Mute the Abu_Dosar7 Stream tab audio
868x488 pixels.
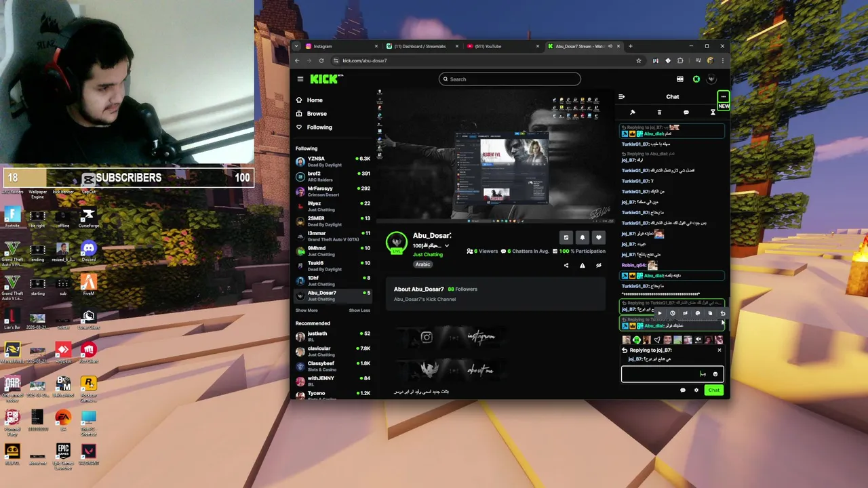click(610, 46)
